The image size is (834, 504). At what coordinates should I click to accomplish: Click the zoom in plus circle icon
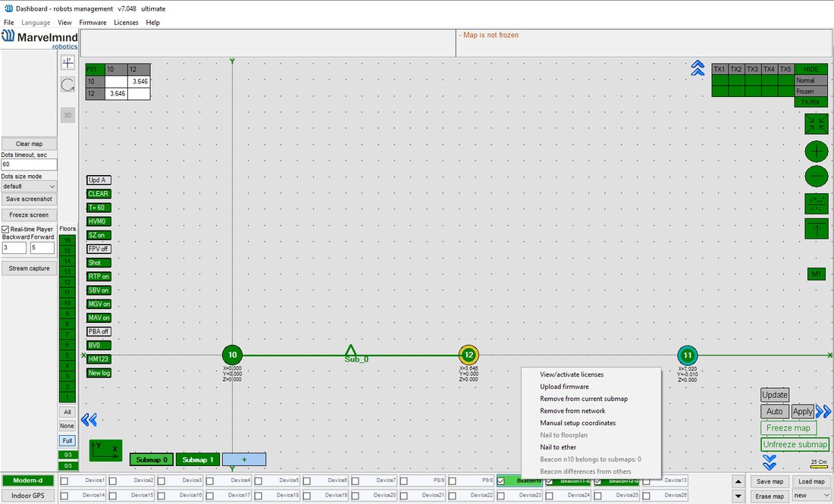pyautogui.click(x=816, y=152)
